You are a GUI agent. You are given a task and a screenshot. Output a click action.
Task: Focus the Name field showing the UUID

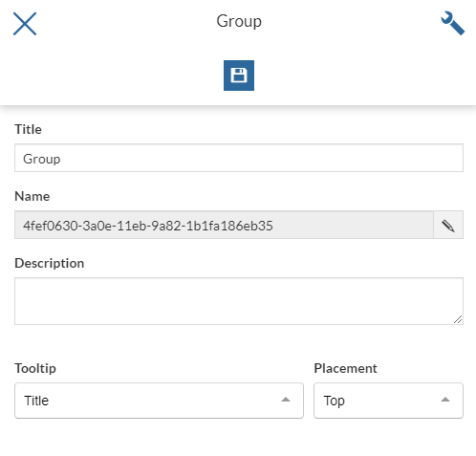[x=224, y=225]
